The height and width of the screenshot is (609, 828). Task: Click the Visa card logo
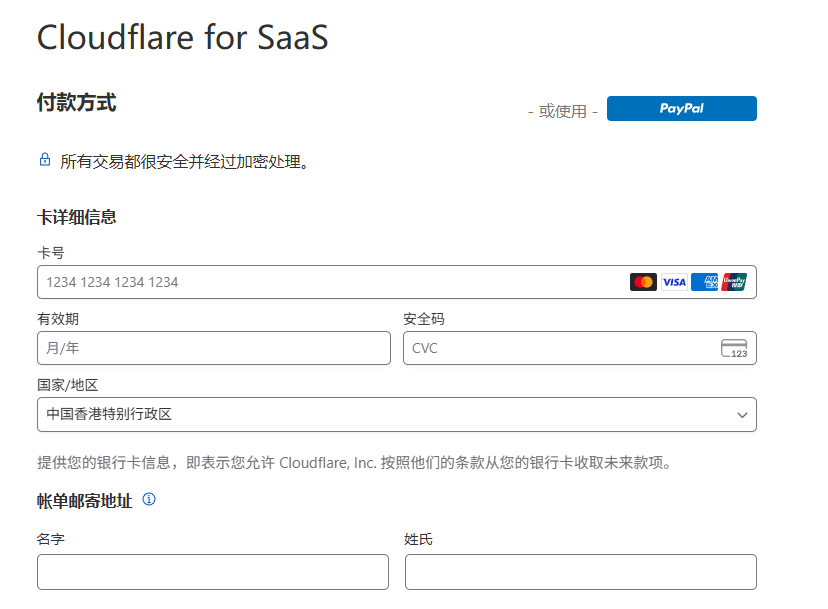674,282
